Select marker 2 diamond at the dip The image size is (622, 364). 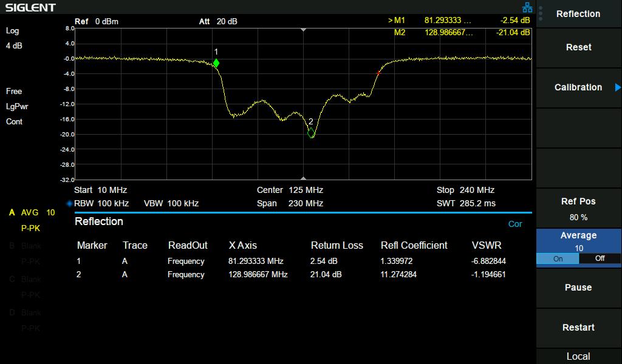click(x=311, y=133)
